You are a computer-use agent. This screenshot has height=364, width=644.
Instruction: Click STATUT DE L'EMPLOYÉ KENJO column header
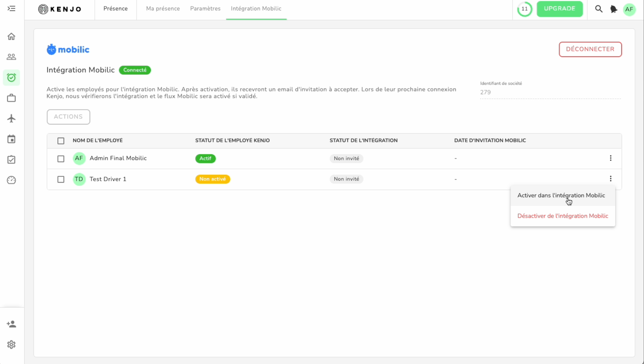coord(232,140)
